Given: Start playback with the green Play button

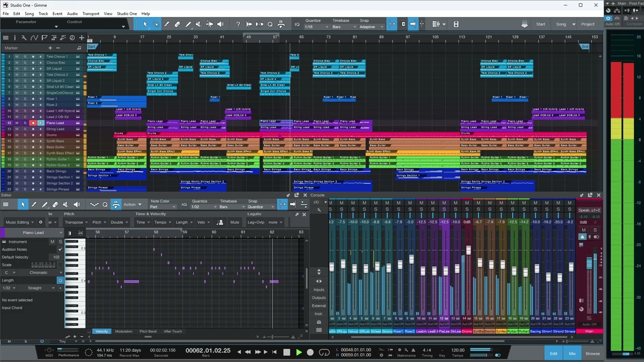Looking at the screenshot, I should [298, 352].
